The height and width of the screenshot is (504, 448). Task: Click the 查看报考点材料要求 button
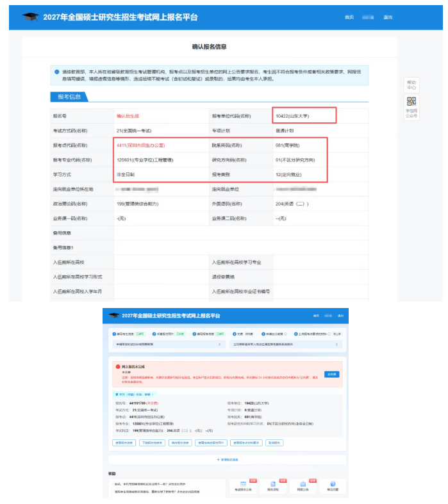(x=246, y=443)
